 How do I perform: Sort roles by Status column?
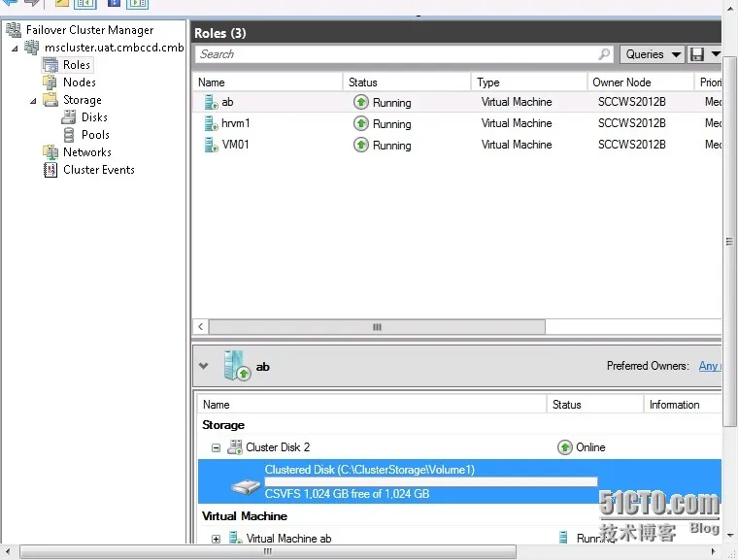click(x=407, y=82)
